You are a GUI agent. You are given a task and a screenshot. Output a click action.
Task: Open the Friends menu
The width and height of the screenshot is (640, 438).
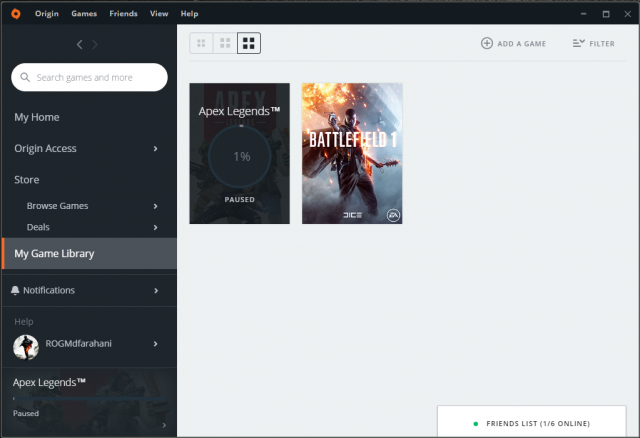tap(123, 14)
